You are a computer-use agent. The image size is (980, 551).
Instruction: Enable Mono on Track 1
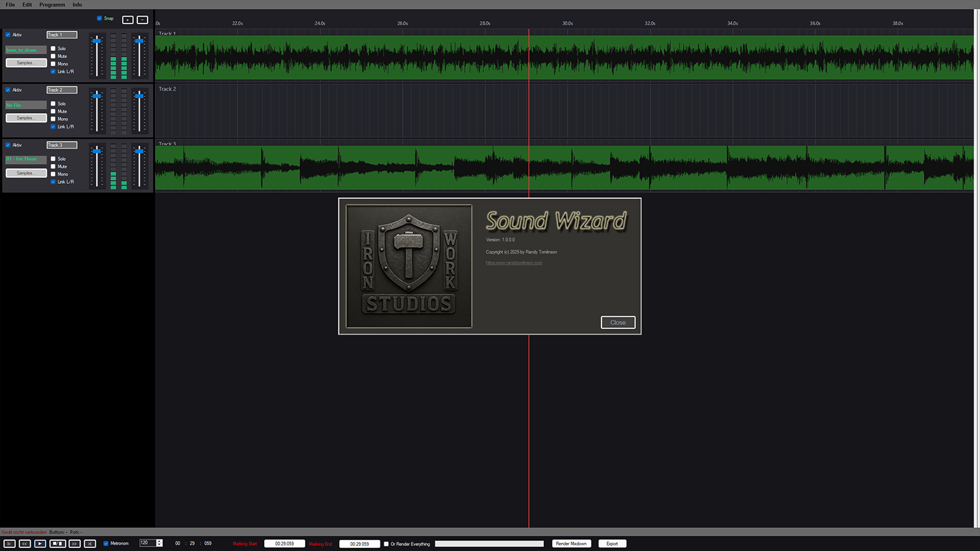pyautogui.click(x=53, y=64)
